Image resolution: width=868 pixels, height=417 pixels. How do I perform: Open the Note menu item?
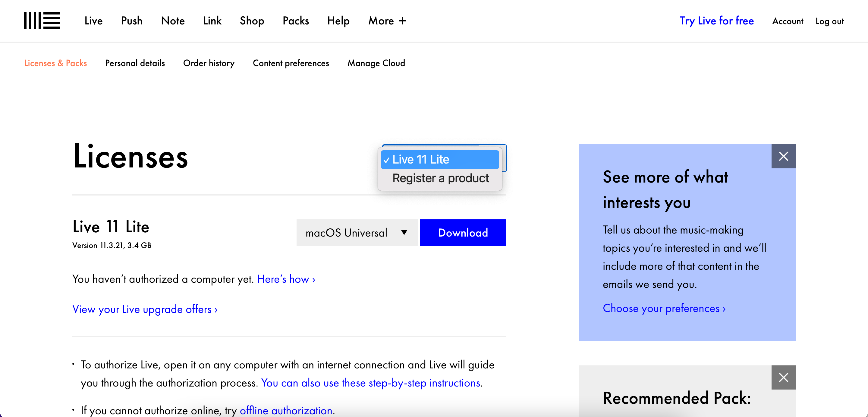tap(173, 21)
